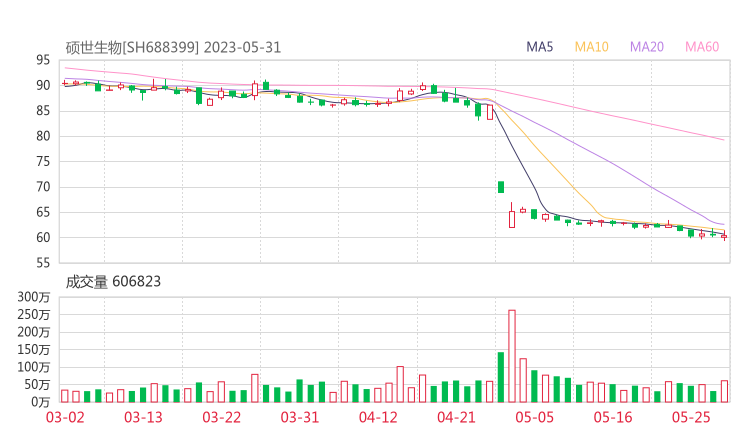
Task: Click the MA60 legend label
Action: [x=702, y=47]
